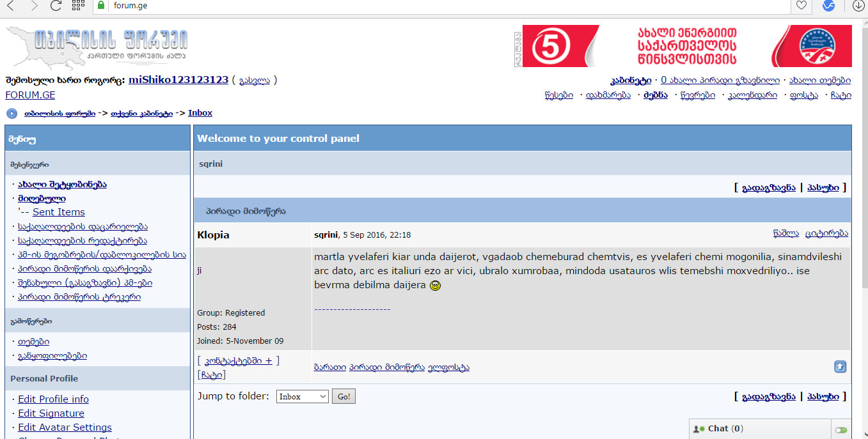Click თბილისის ფორუმი breadcrumb link
Screen dimensions: 868x439
(x=59, y=113)
